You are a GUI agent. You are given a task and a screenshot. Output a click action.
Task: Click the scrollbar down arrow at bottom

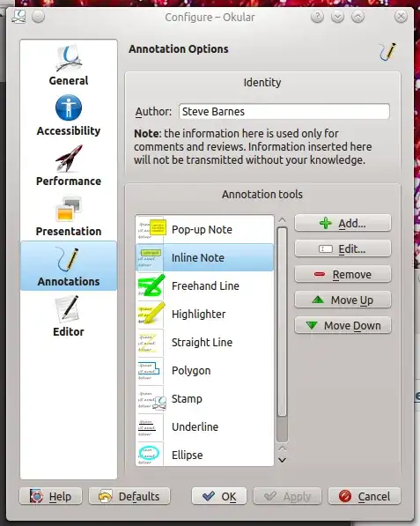click(283, 460)
